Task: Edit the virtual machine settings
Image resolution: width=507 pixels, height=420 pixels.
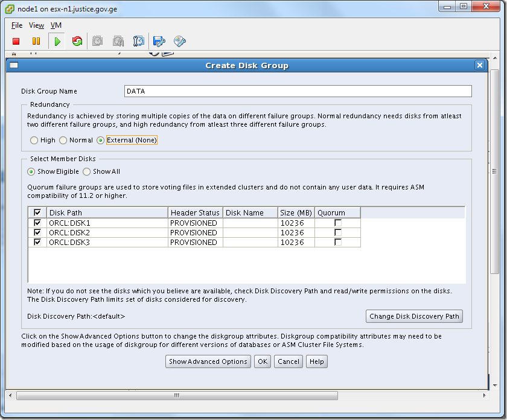Action: (x=159, y=41)
